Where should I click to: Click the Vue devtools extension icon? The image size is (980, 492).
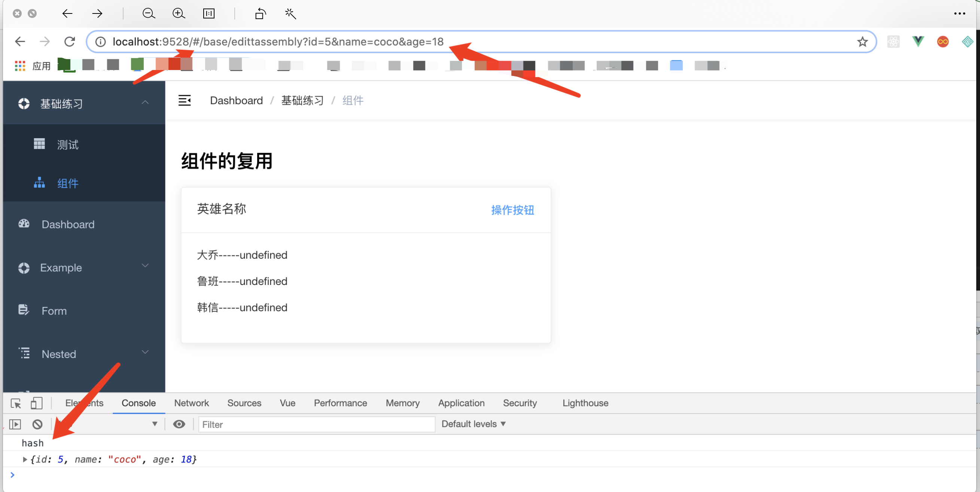coord(917,42)
